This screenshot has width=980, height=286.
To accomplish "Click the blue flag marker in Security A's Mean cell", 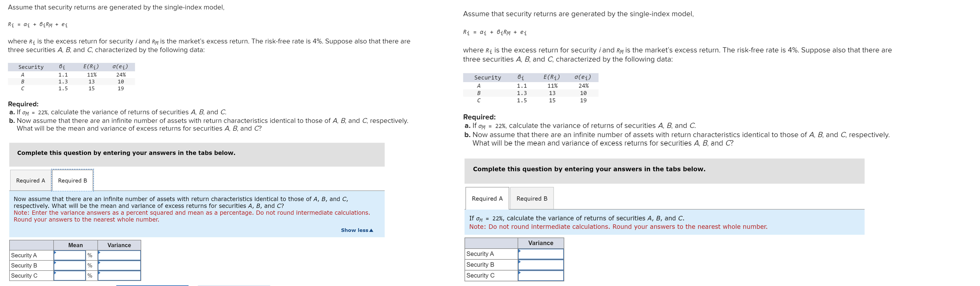I will (x=56, y=253).
